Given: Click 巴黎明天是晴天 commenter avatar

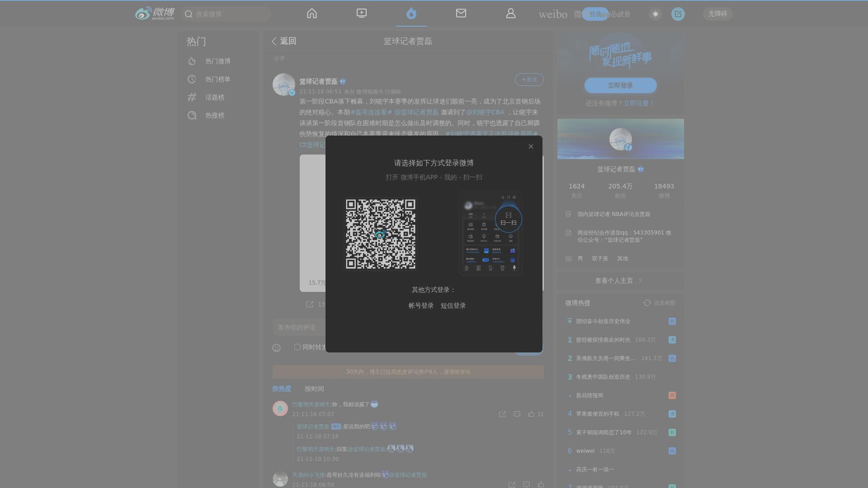Looking at the screenshot, I should [280, 408].
